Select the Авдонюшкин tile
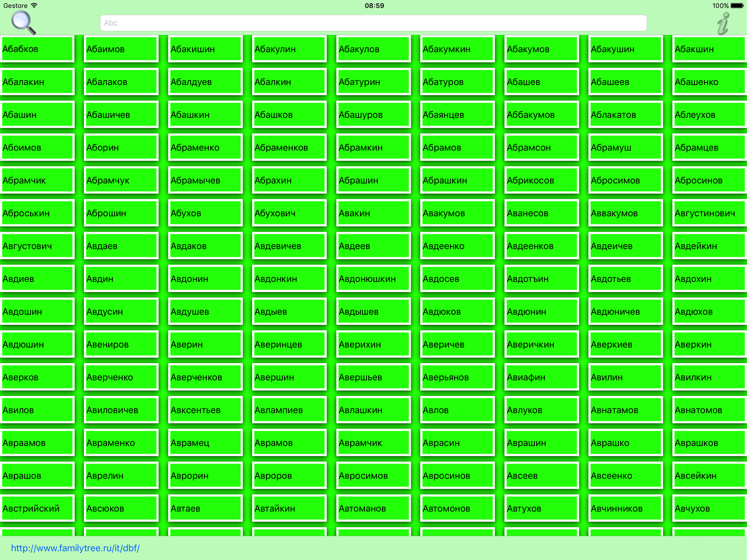Viewport: 747px width, 560px height. (x=373, y=279)
